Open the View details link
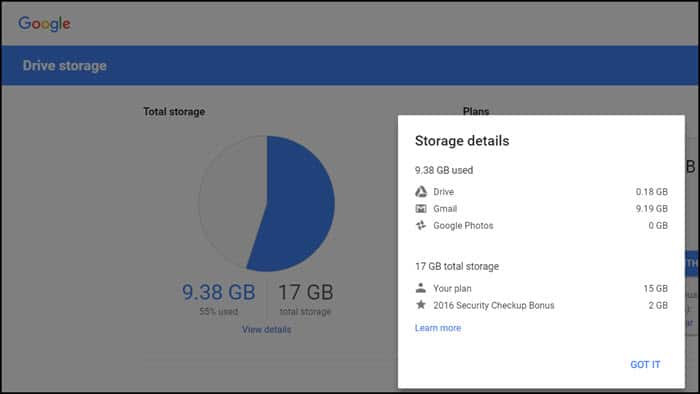700x394 pixels. coord(267,329)
